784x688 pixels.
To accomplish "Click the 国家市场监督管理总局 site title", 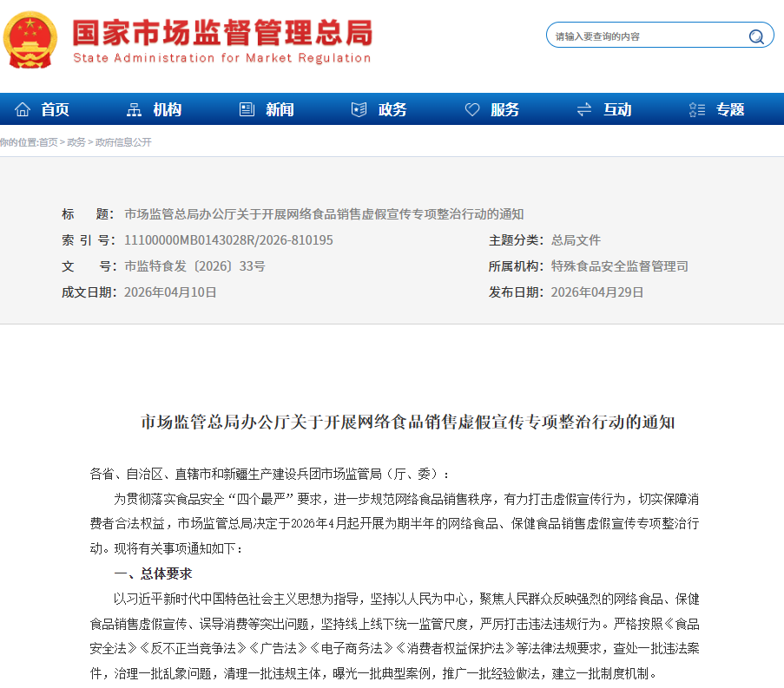I will [222, 32].
